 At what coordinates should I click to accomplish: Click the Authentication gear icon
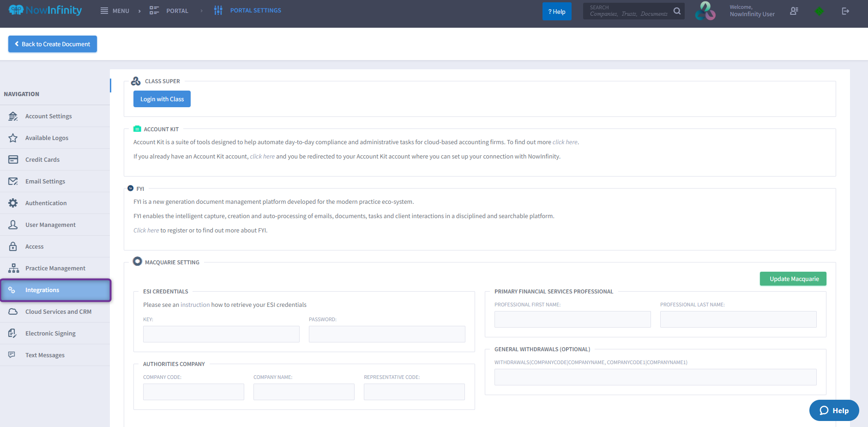(x=13, y=203)
